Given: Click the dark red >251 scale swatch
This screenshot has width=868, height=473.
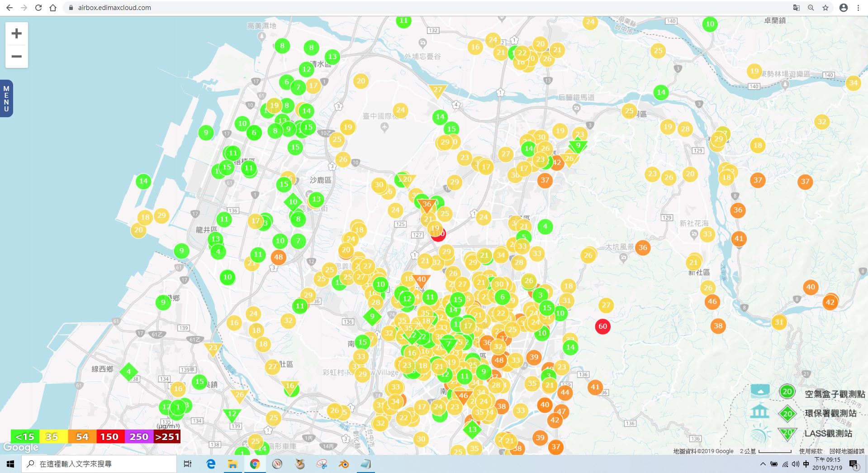Looking at the screenshot, I should (167, 437).
